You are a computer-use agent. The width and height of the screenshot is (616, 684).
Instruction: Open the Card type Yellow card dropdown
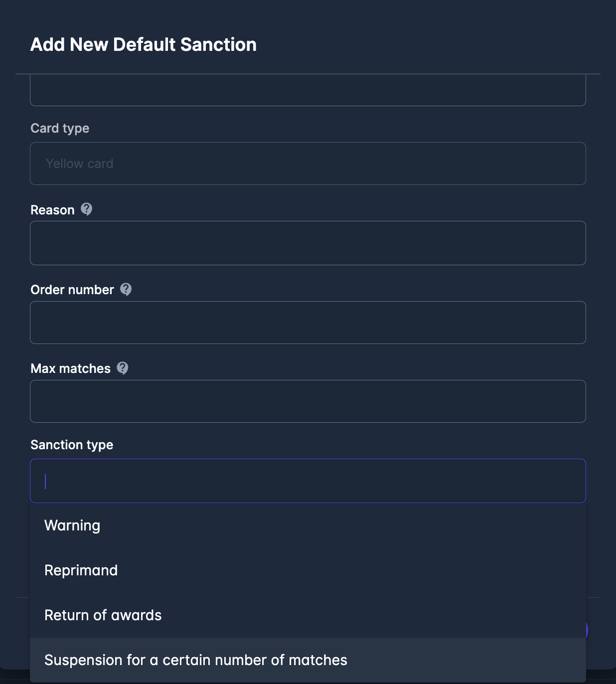pos(308,164)
